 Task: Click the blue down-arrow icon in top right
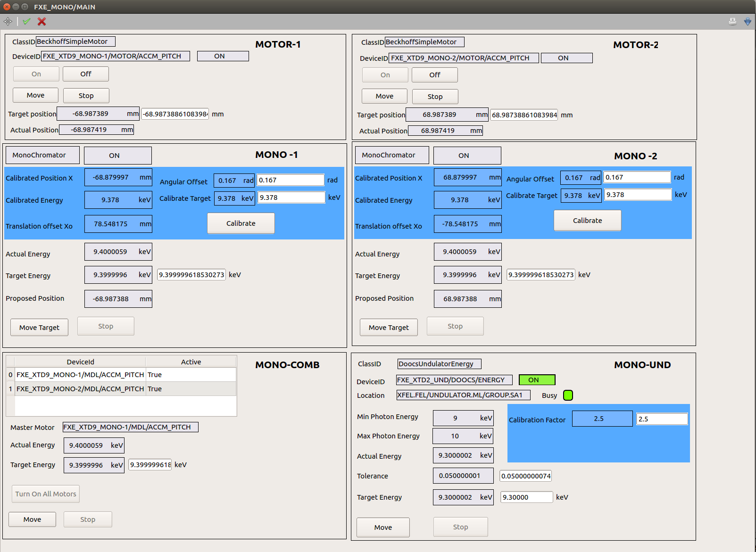748,21
